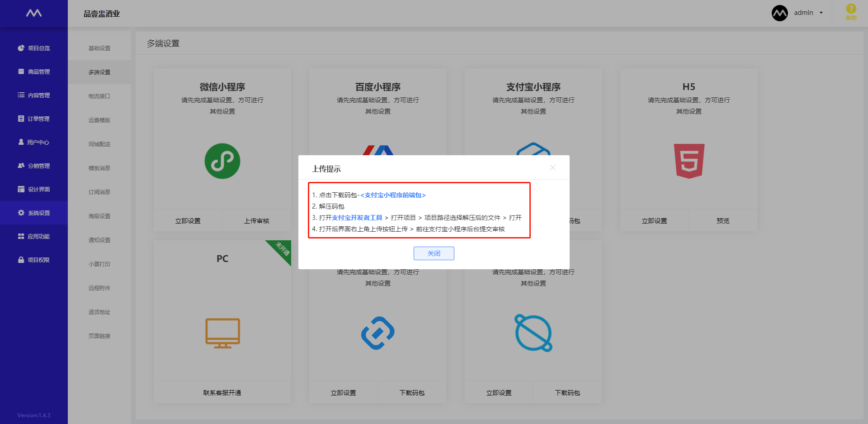This screenshot has height=424, width=868.
Task: Open the 支付宝小程序前端包 download link
Action: tap(393, 195)
